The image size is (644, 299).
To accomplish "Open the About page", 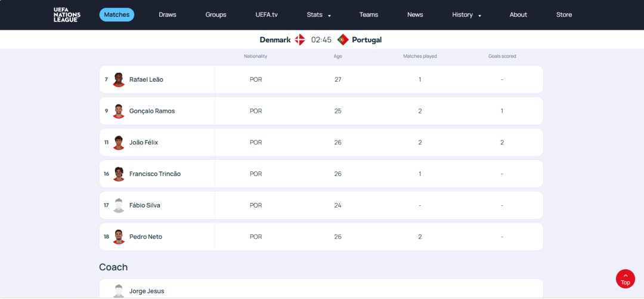I will 518,15.
